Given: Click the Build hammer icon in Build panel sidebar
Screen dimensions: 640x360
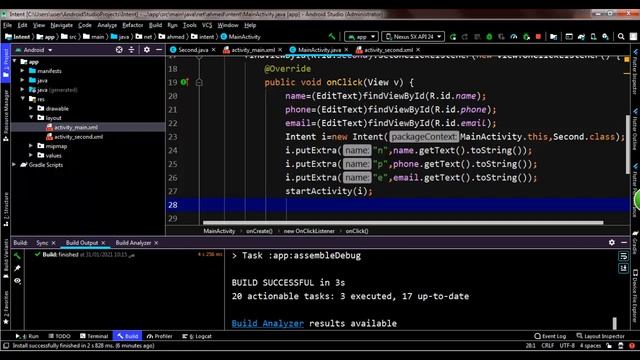Looking at the screenshot, I should tap(17, 256).
